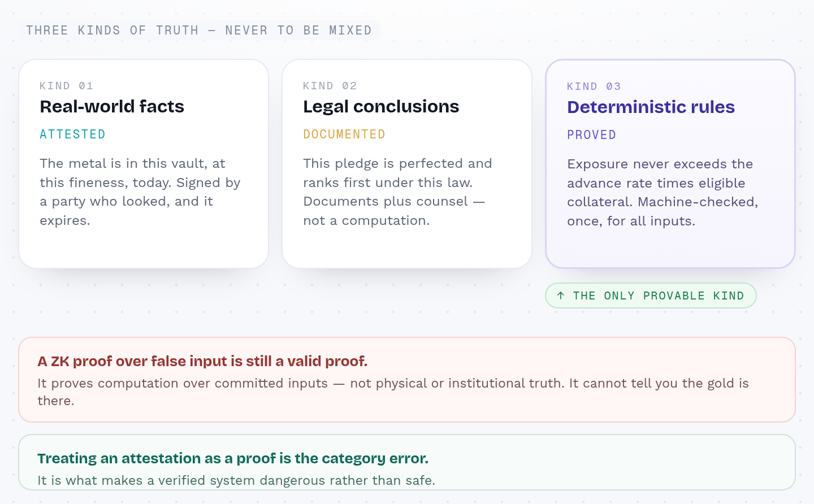Image resolution: width=814 pixels, height=504 pixels.
Task: Click the KIND 03 label
Action: [x=594, y=86]
